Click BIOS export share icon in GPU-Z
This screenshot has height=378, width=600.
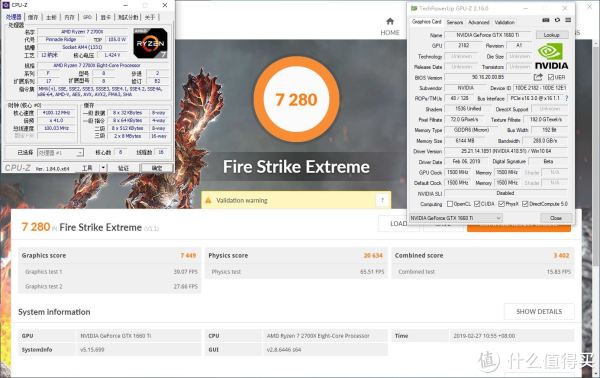click(538, 77)
